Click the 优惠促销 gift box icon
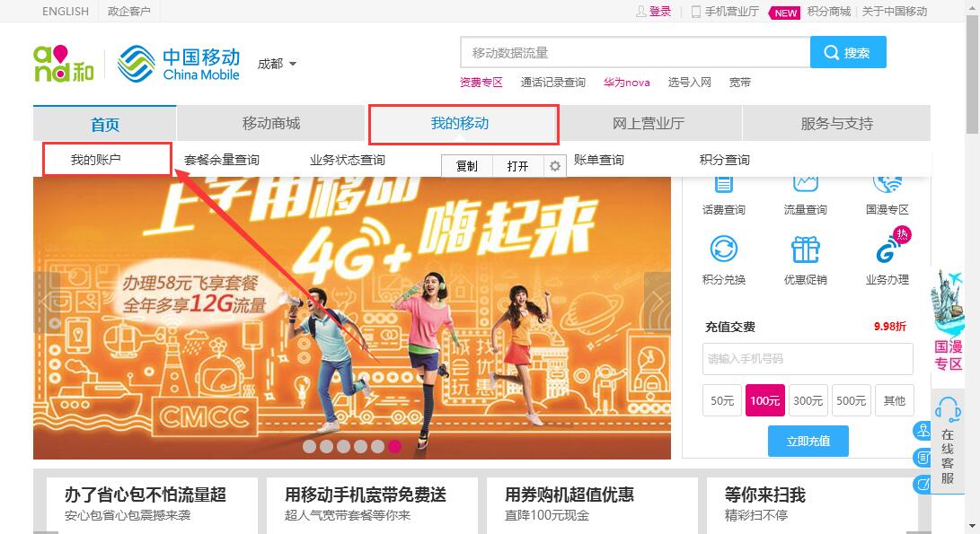This screenshot has width=980, height=534. pos(806,249)
